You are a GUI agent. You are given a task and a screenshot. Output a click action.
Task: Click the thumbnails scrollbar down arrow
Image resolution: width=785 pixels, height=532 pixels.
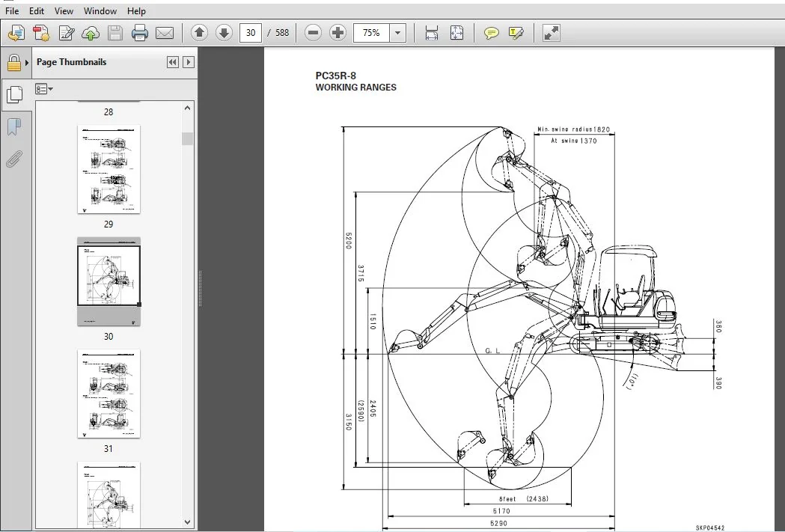tap(187, 522)
